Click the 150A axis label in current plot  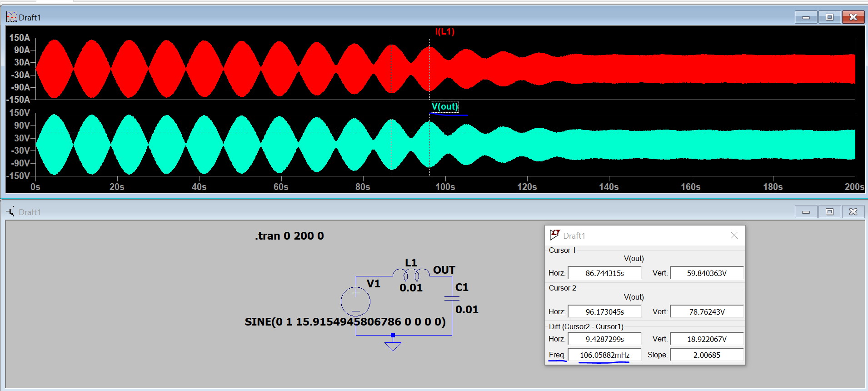(x=20, y=38)
